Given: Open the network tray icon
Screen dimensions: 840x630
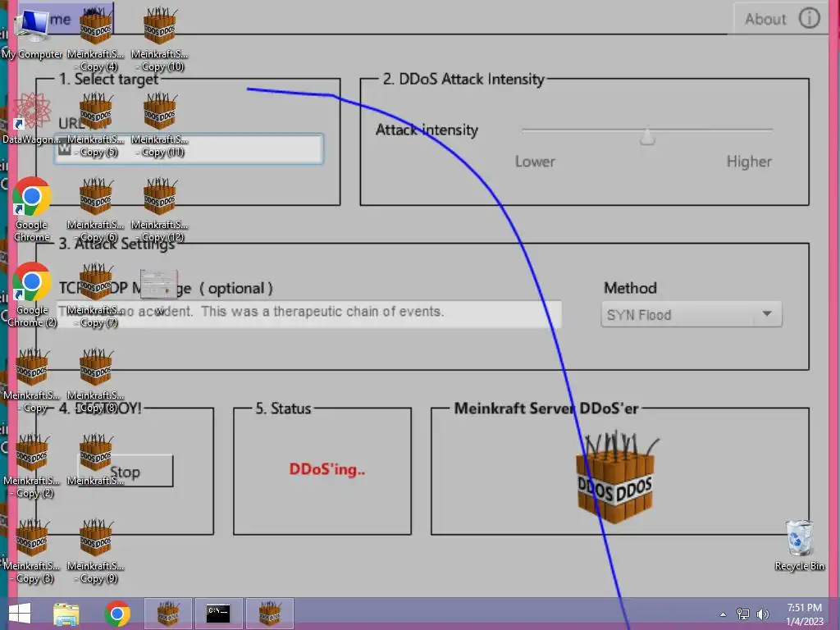Looking at the screenshot, I should pyautogui.click(x=743, y=614).
